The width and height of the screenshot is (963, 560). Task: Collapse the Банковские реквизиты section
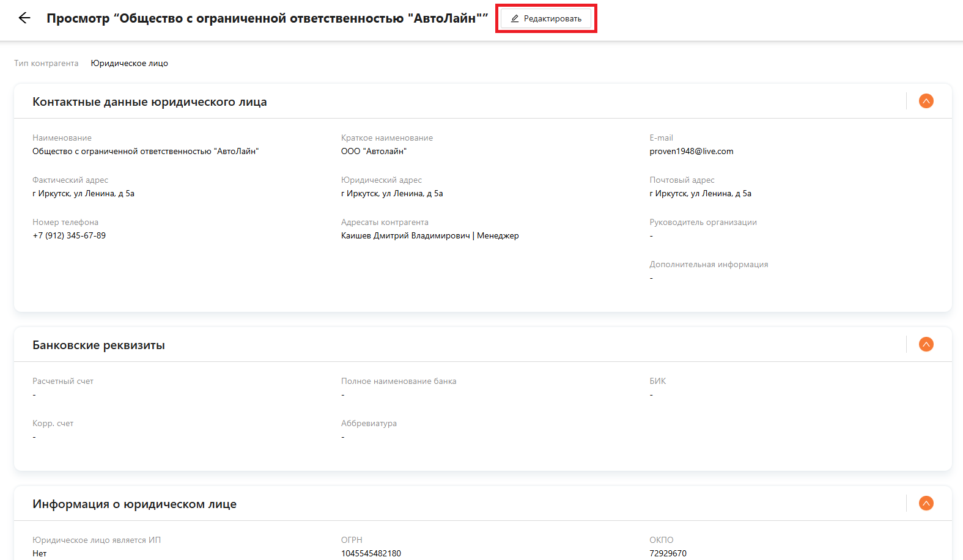[x=926, y=344]
